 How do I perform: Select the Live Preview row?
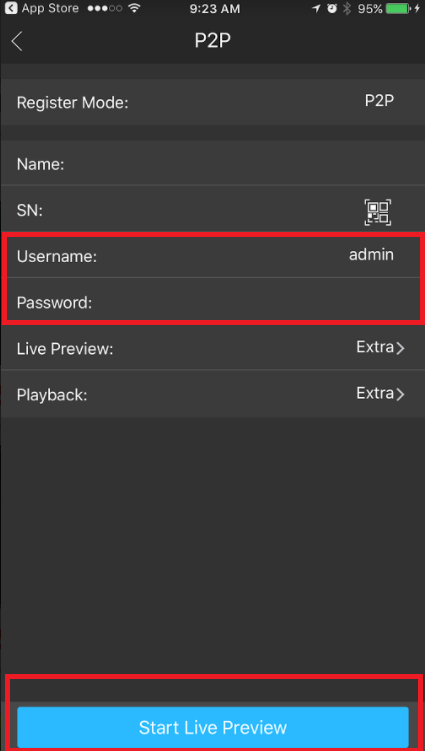coord(212,348)
